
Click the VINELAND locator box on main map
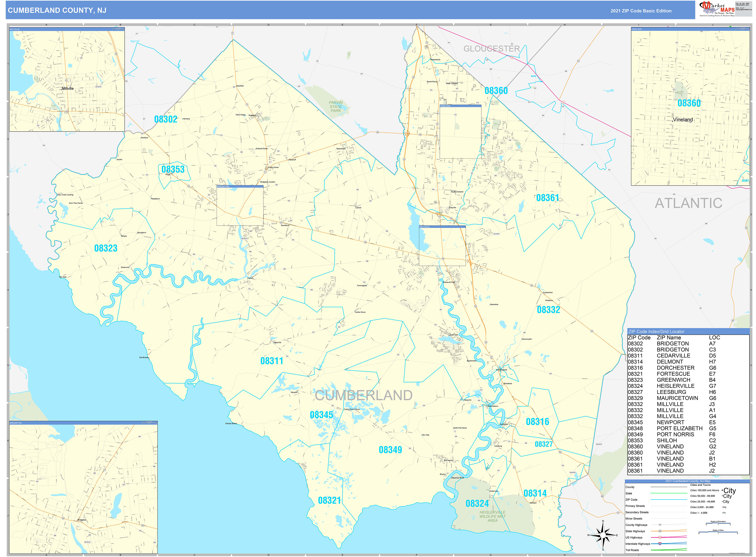(460, 132)
